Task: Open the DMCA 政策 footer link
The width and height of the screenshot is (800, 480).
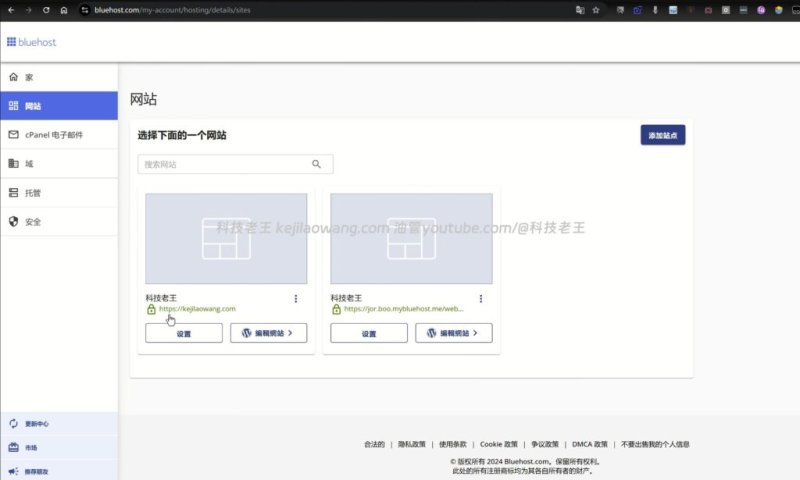Action: [x=590, y=444]
